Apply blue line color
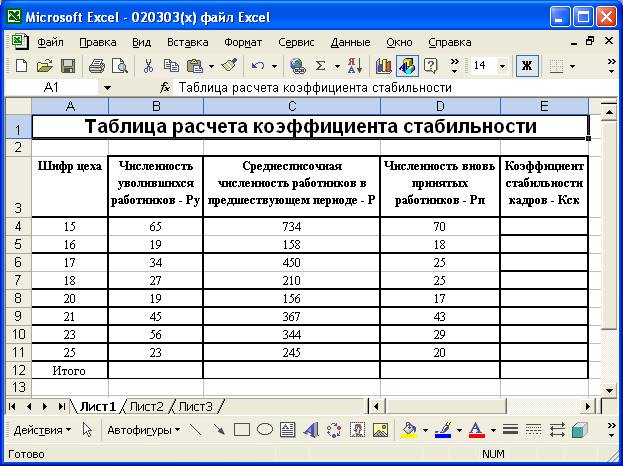This screenshot has width=623, height=466. pyautogui.click(x=443, y=429)
